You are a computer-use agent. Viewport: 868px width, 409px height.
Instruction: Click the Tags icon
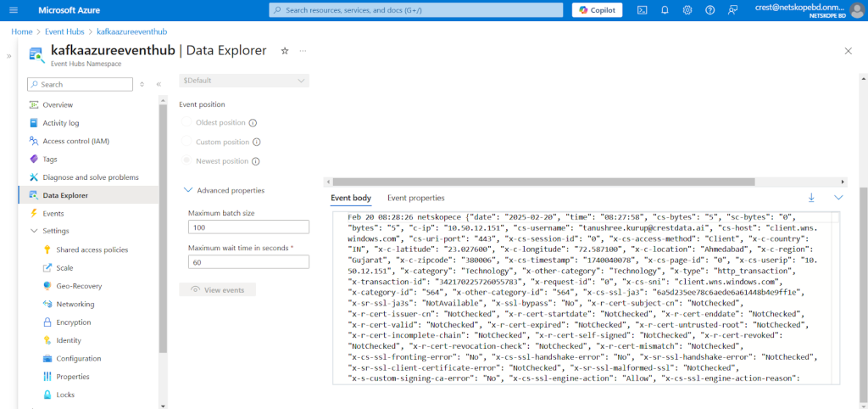click(x=34, y=159)
